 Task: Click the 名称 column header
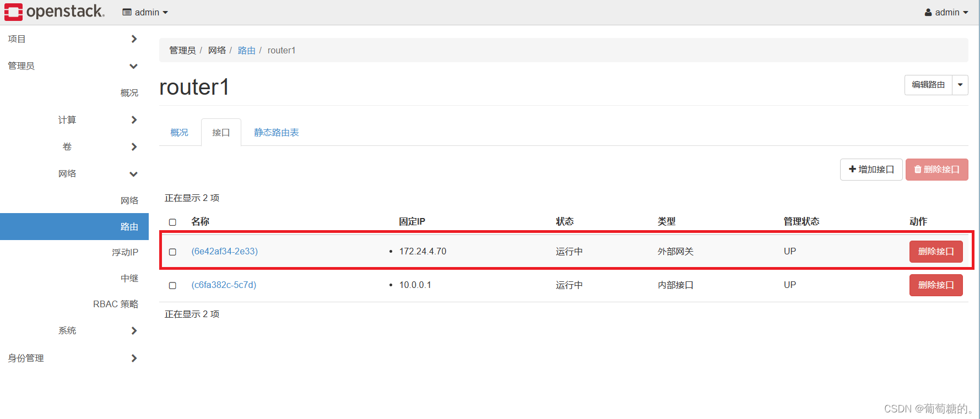click(200, 221)
